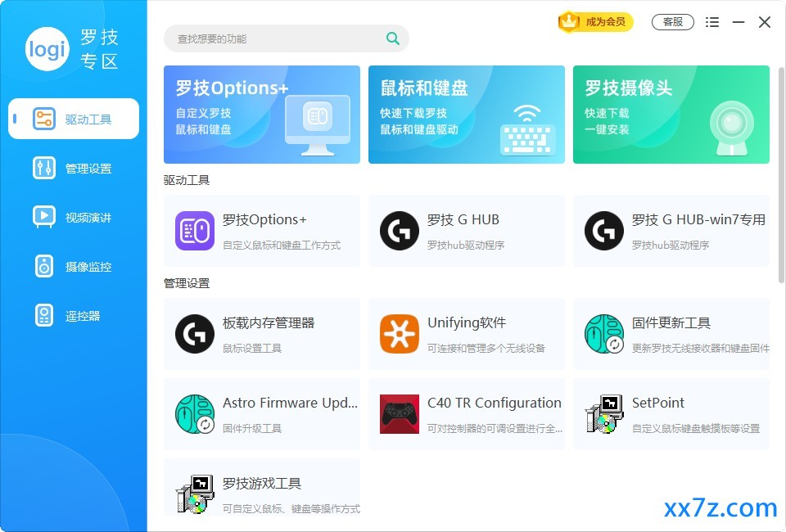Open SetPoint title text
The width and height of the screenshot is (786, 532).
click(657, 403)
